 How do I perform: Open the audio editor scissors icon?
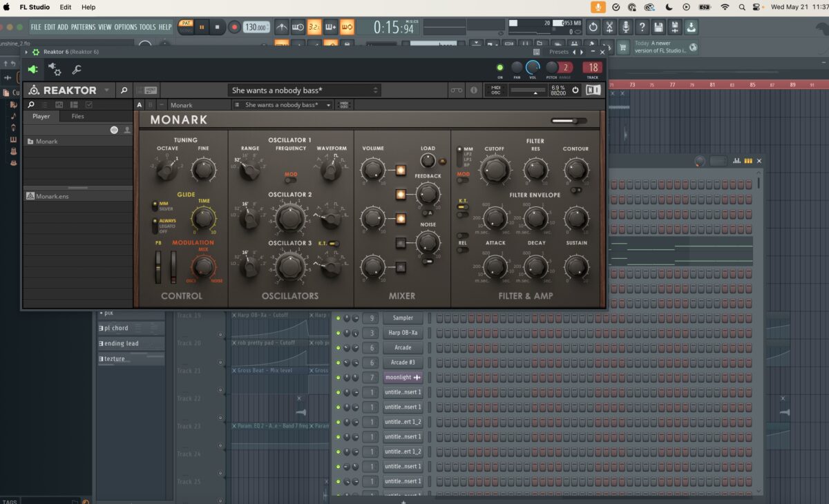pyautogui.click(x=609, y=28)
